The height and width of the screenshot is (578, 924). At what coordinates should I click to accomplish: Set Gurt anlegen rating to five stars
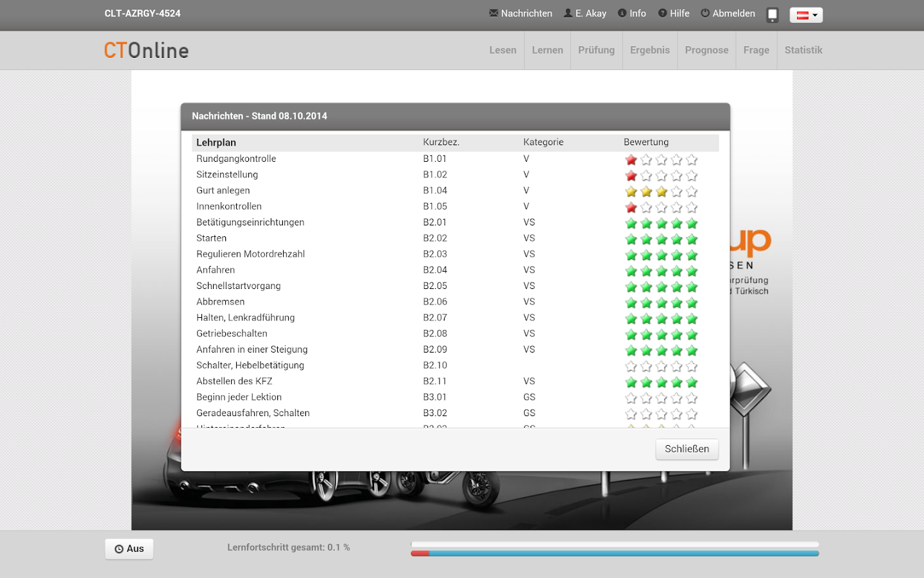[692, 191]
